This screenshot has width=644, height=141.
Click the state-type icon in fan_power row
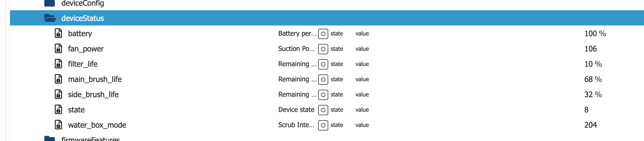click(323, 49)
